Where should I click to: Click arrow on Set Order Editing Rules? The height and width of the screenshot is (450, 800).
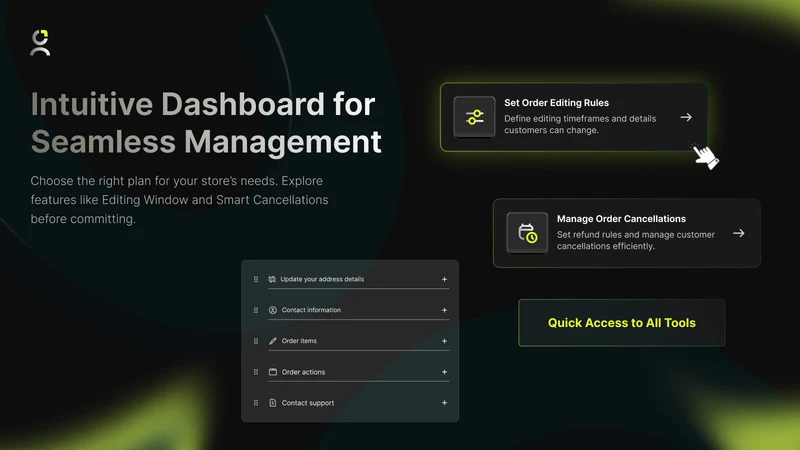(x=686, y=117)
